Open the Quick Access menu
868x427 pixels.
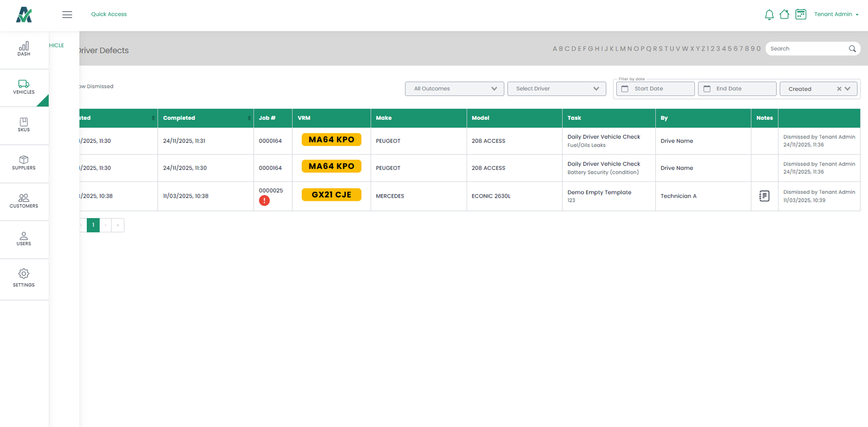click(108, 15)
